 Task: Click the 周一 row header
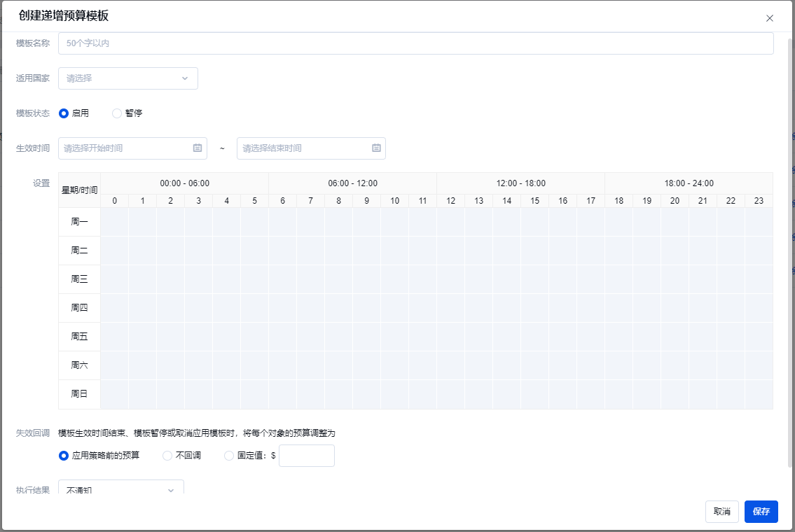tap(79, 222)
